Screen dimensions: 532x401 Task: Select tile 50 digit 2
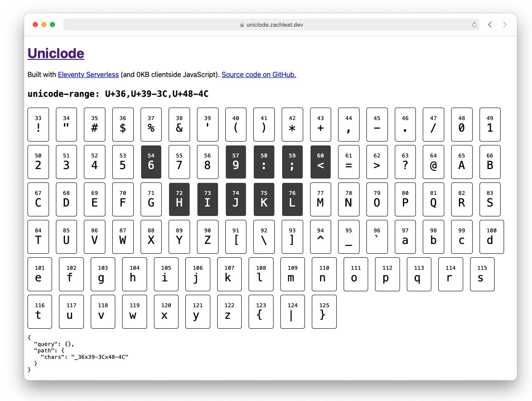pos(38,162)
